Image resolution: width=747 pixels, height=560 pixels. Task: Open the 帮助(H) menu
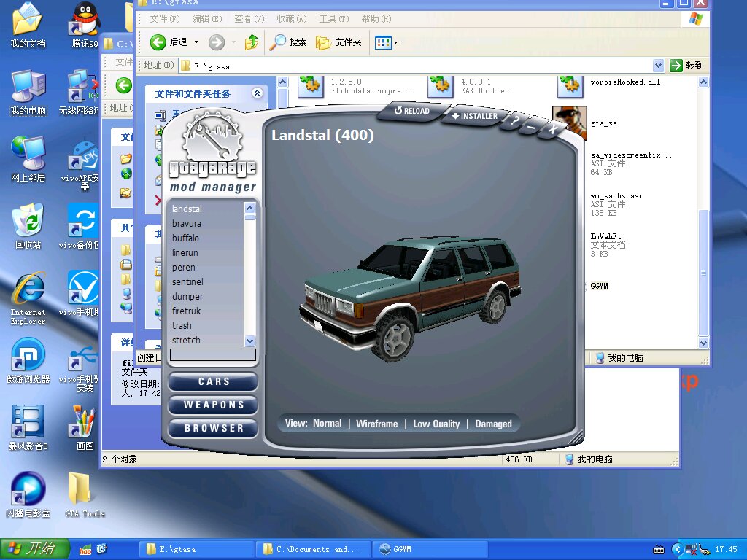[376, 18]
